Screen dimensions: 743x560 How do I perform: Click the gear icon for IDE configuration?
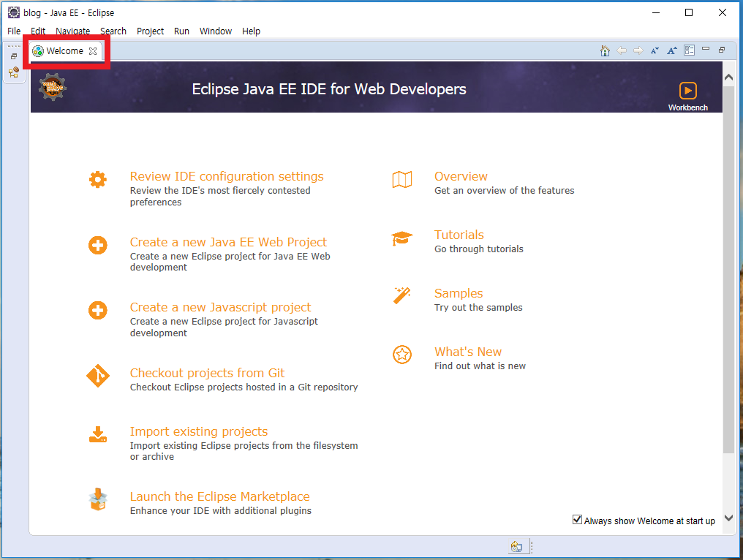[x=97, y=180]
